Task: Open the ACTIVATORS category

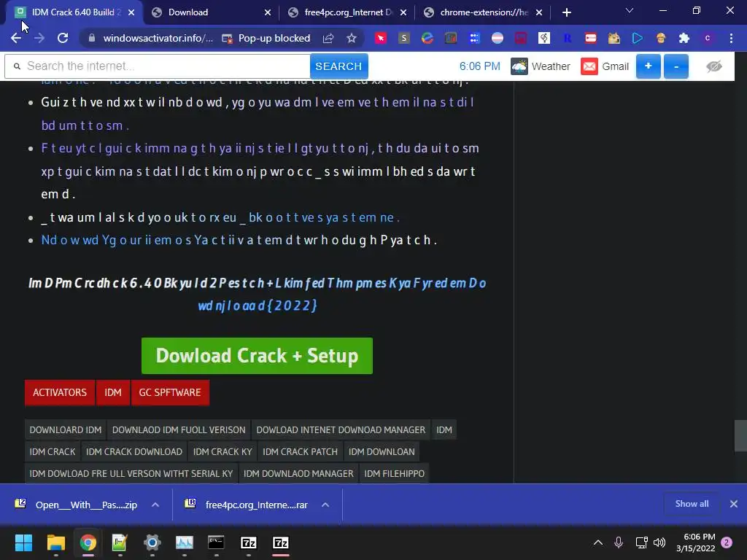Action: click(x=60, y=392)
